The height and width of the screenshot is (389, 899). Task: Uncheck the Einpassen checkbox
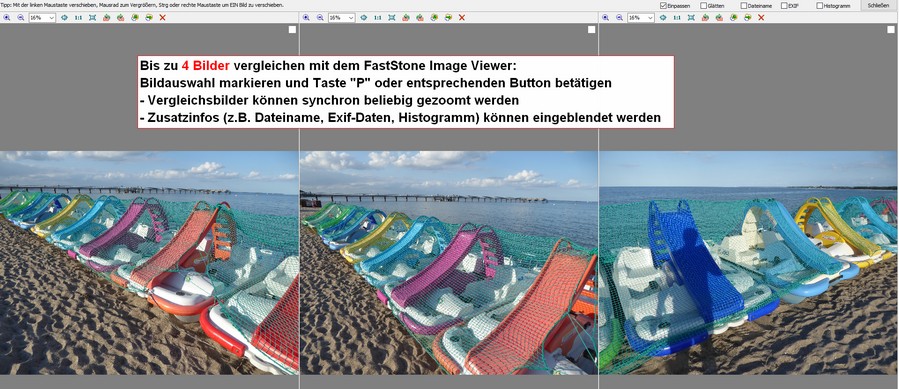663,5
